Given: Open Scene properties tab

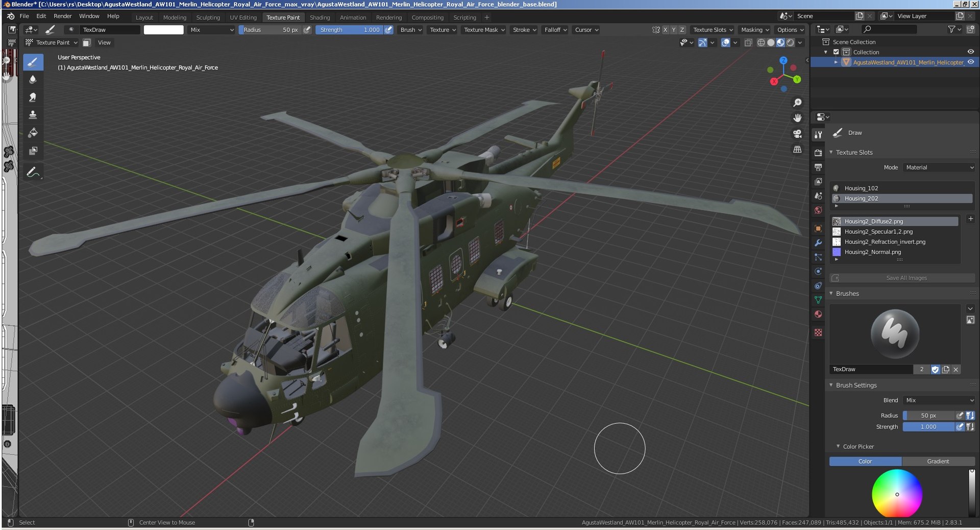Looking at the screenshot, I should point(818,196).
